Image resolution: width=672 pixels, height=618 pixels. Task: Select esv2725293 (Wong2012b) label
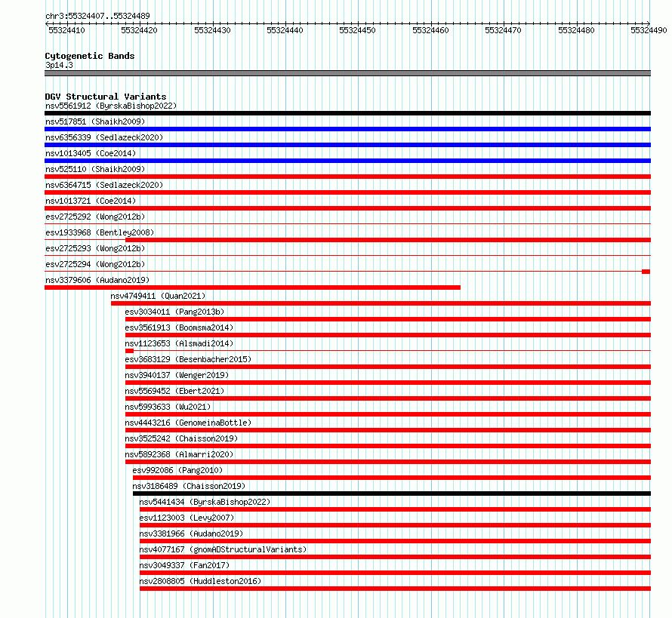tap(95, 248)
